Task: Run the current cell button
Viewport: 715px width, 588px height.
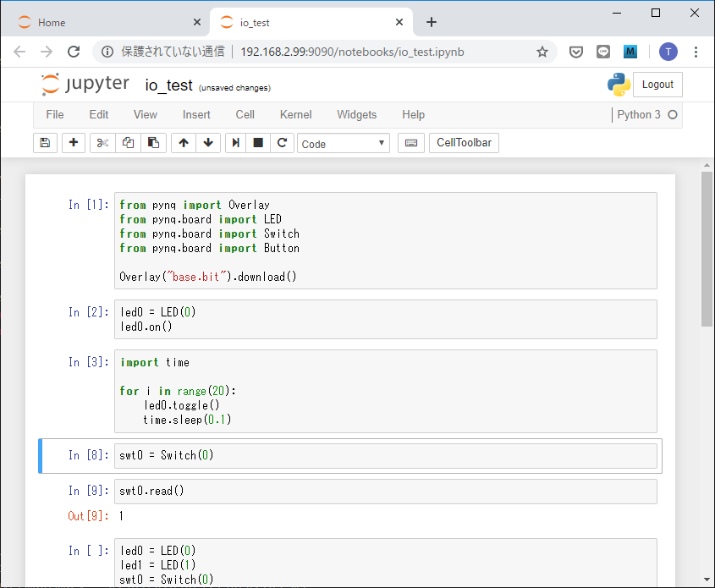Action: point(236,143)
